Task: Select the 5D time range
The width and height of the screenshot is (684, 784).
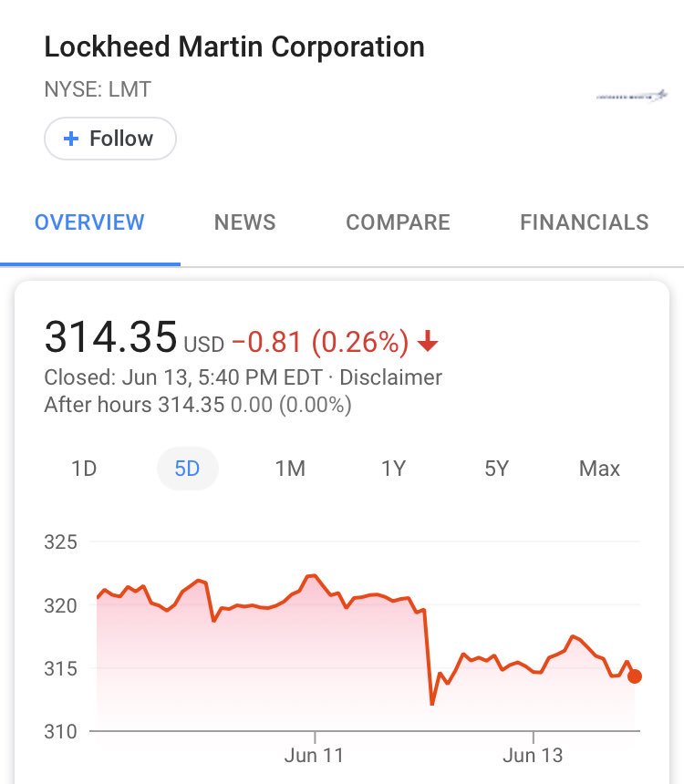Action: click(187, 469)
